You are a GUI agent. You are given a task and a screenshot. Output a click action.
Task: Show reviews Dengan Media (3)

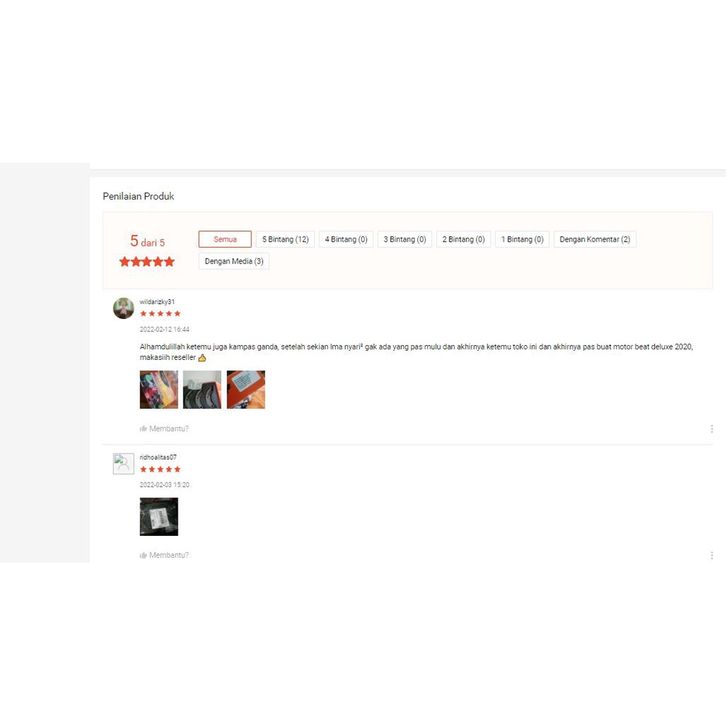click(234, 261)
